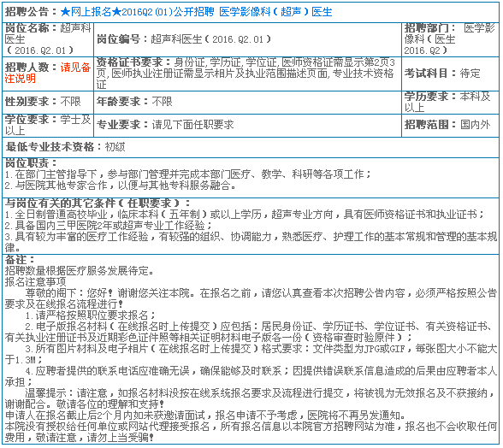This screenshot has width=503, height=448.
Task: Click the 备注 heading
Action: pyautogui.click(x=19, y=260)
